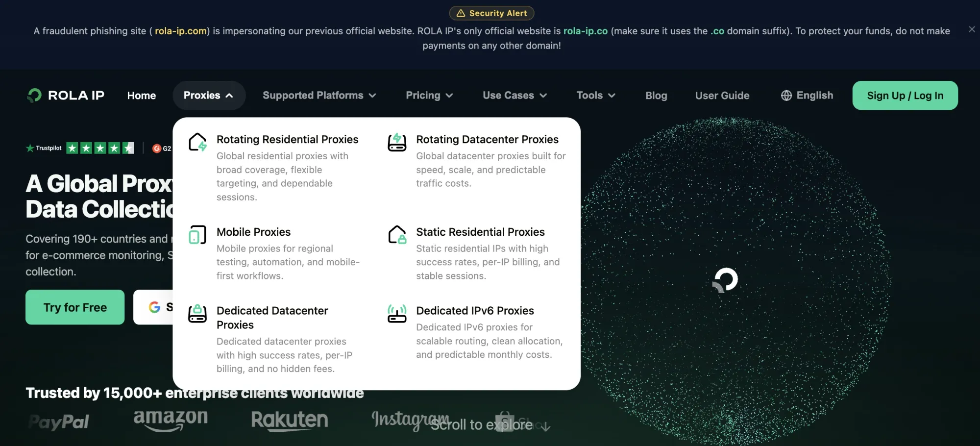Image resolution: width=980 pixels, height=446 pixels.
Task: Open the User Guide nav item
Action: [x=722, y=96]
